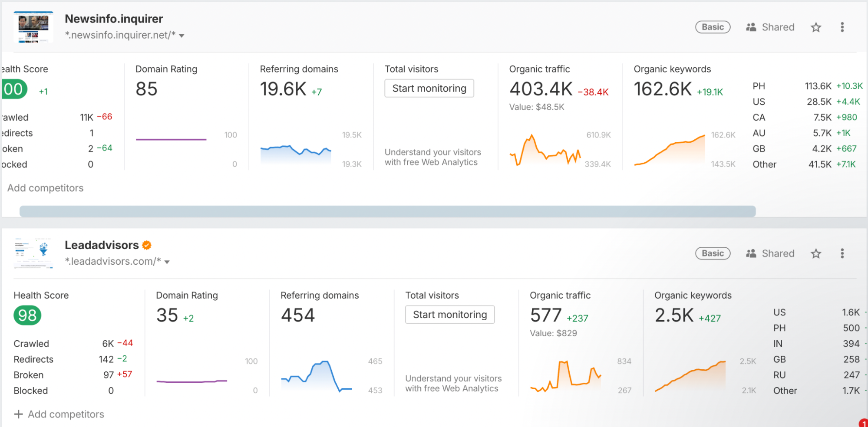Click the IN 394 keywords row
This screenshot has width=868, height=427.
(x=820, y=344)
